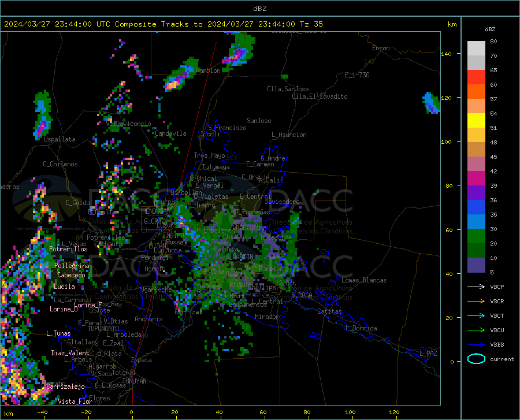Pick the purple swatch below 39 dBZ

coord(476,193)
